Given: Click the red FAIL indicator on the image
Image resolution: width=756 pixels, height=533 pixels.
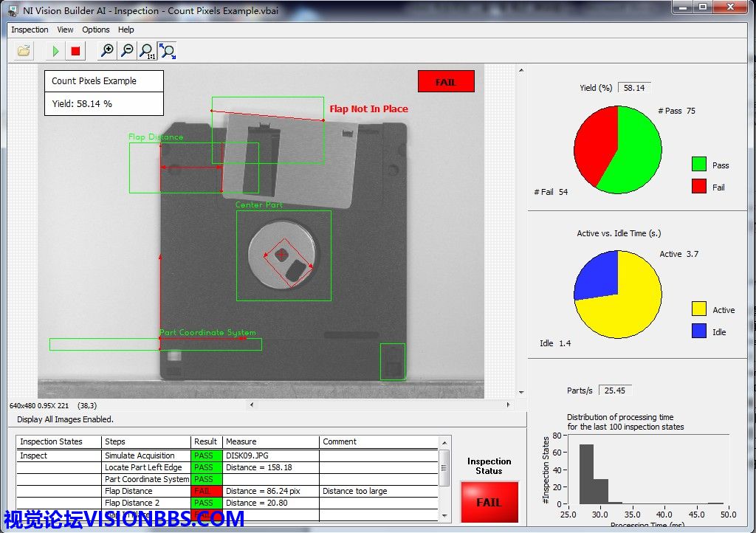Looking at the screenshot, I should 446,81.
